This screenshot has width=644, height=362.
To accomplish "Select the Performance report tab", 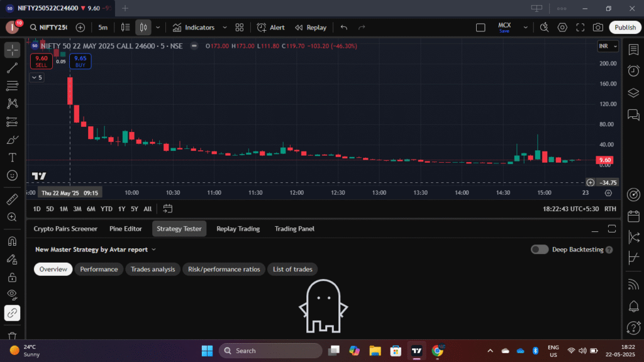I will (99, 269).
